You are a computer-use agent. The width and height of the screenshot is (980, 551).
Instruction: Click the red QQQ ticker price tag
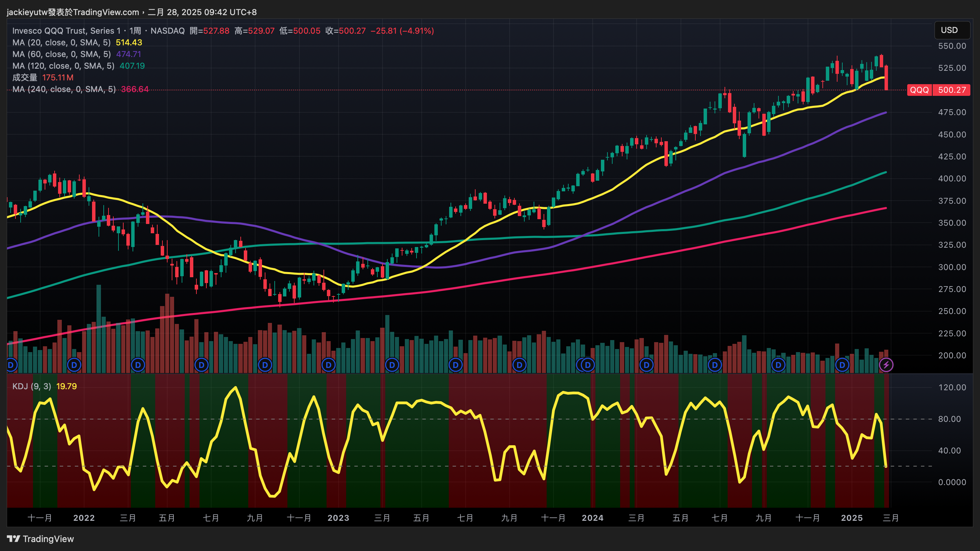point(919,90)
